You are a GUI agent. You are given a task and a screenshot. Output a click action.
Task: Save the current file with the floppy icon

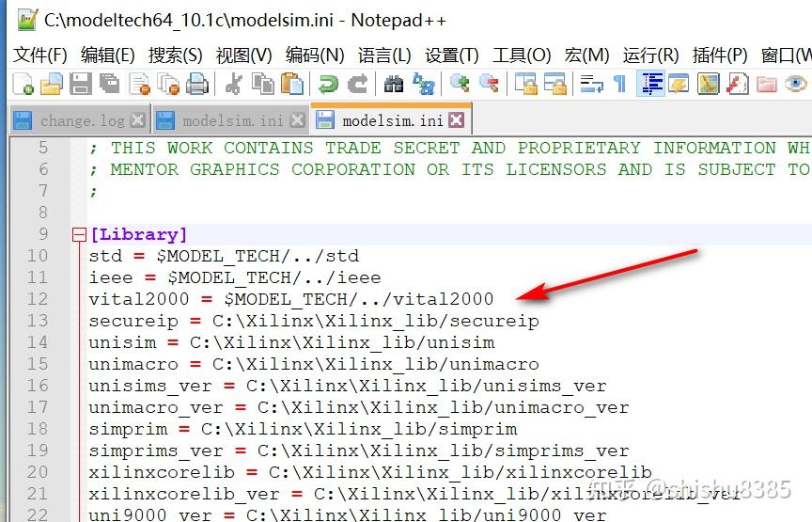pos(81,84)
